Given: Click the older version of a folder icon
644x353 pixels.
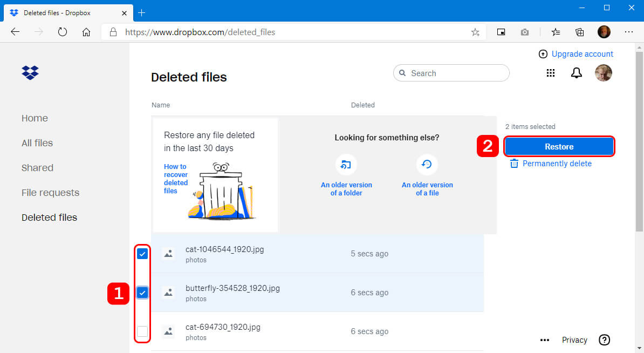Looking at the screenshot, I should [346, 165].
